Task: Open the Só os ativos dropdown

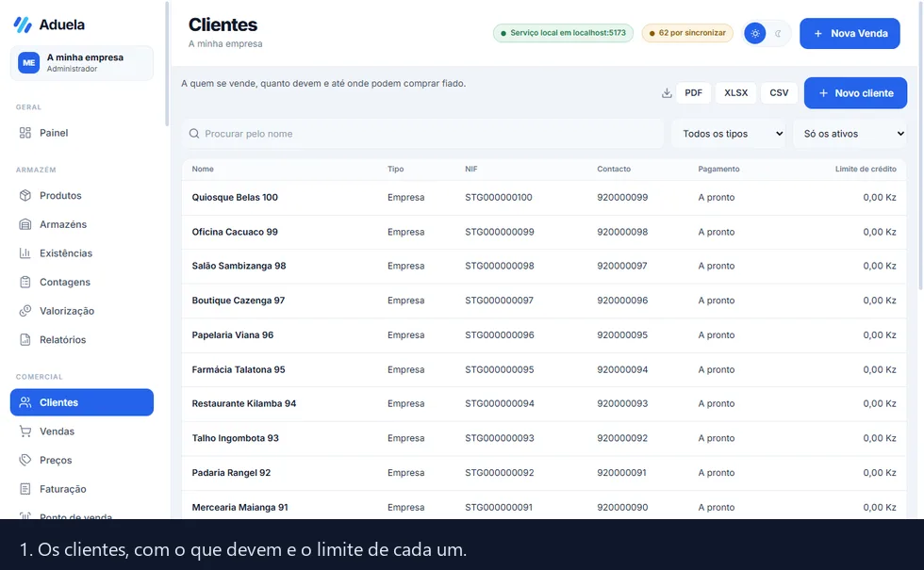Action: coord(850,134)
